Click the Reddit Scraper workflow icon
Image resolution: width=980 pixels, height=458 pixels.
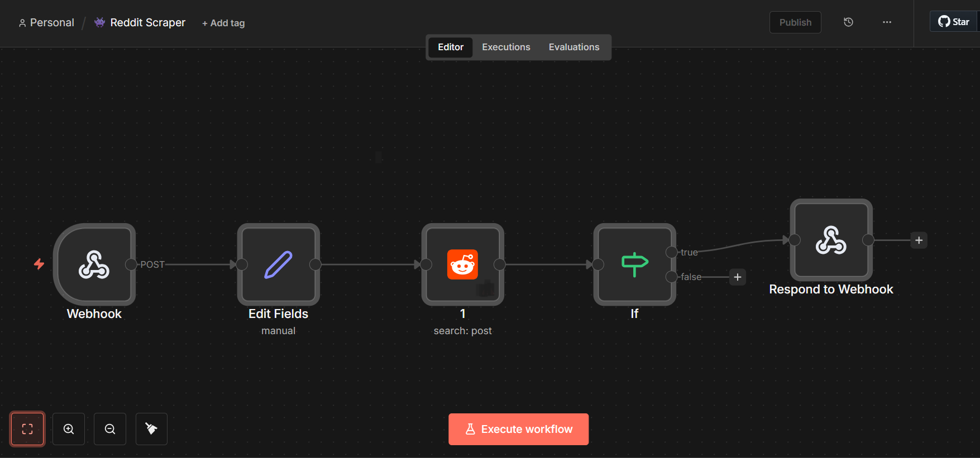coord(99,22)
